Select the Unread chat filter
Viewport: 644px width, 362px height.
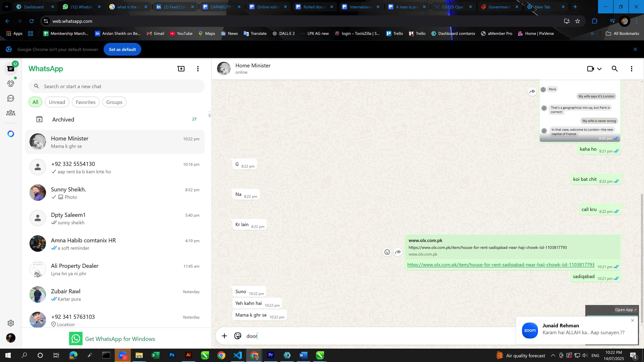[x=57, y=102]
